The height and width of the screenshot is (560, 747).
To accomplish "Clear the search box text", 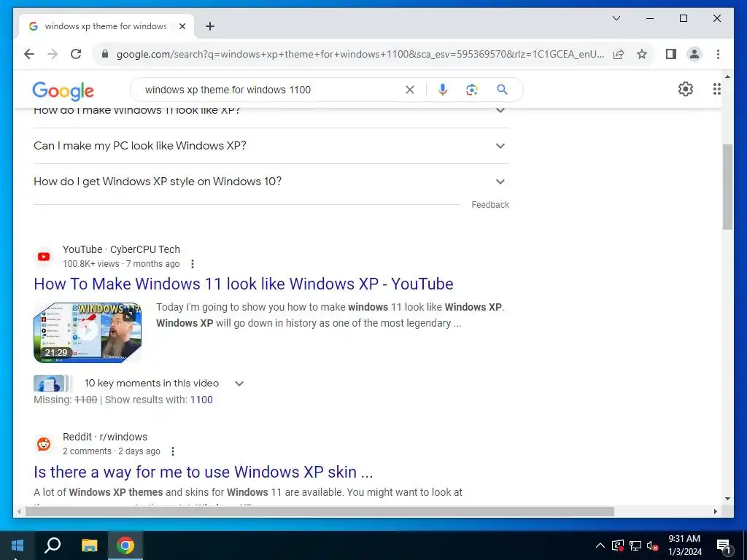I will pos(410,90).
